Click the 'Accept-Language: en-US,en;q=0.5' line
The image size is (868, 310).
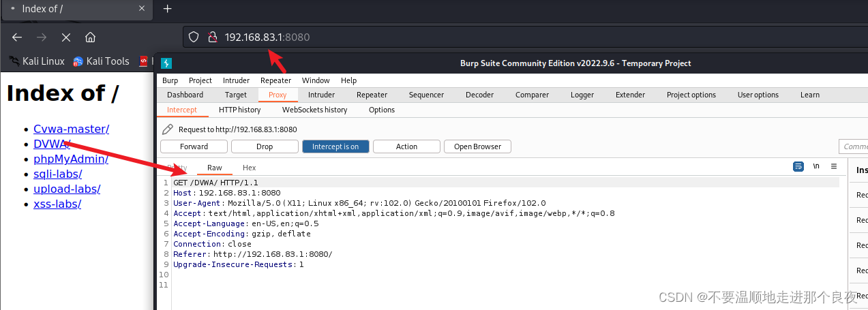pyautogui.click(x=246, y=223)
